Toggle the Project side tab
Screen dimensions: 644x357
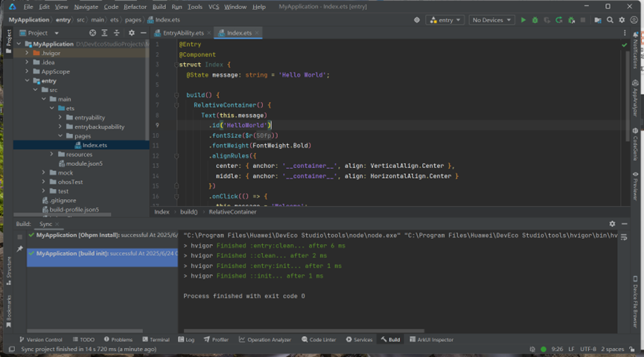pos(9,42)
